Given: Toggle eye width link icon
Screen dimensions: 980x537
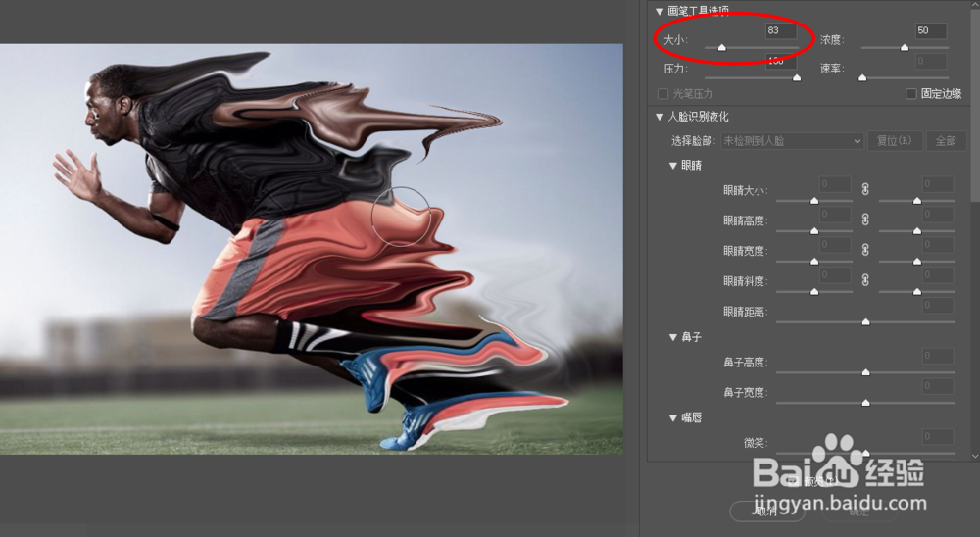Looking at the screenshot, I should 865,250.
